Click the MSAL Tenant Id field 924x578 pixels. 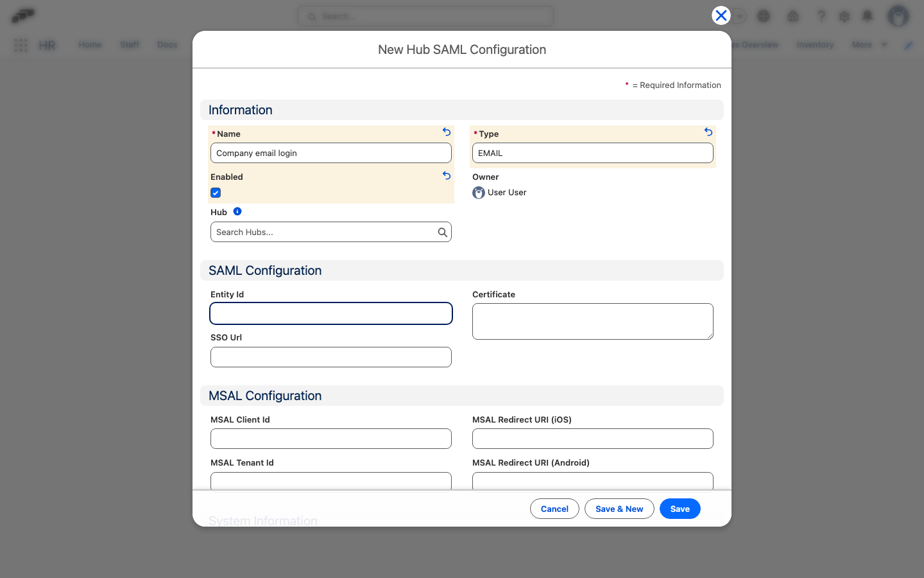331,481
